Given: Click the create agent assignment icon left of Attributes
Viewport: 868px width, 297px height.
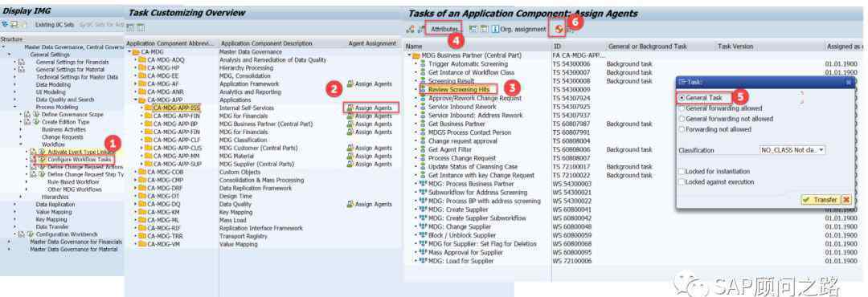Looking at the screenshot, I should point(410,29).
